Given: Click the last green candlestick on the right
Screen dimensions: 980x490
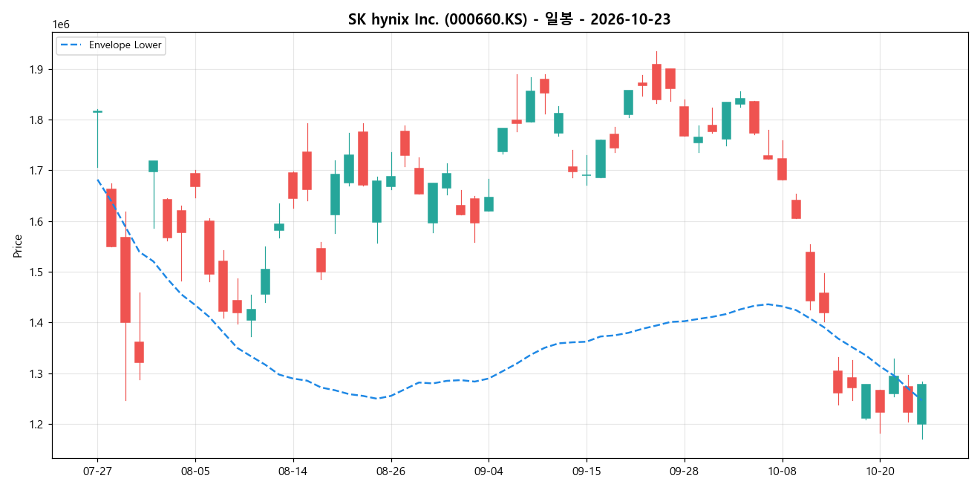Looking at the screenshot, I should click(921, 404).
